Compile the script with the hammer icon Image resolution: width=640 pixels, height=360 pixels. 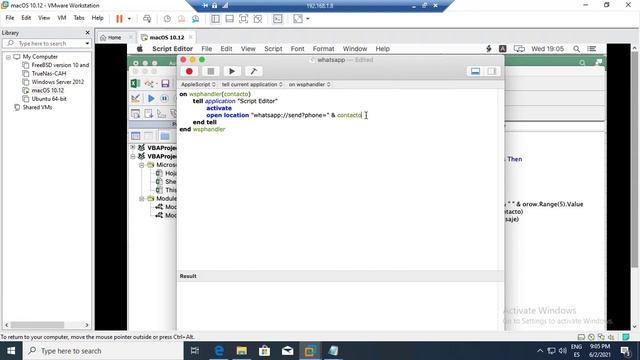click(253, 71)
